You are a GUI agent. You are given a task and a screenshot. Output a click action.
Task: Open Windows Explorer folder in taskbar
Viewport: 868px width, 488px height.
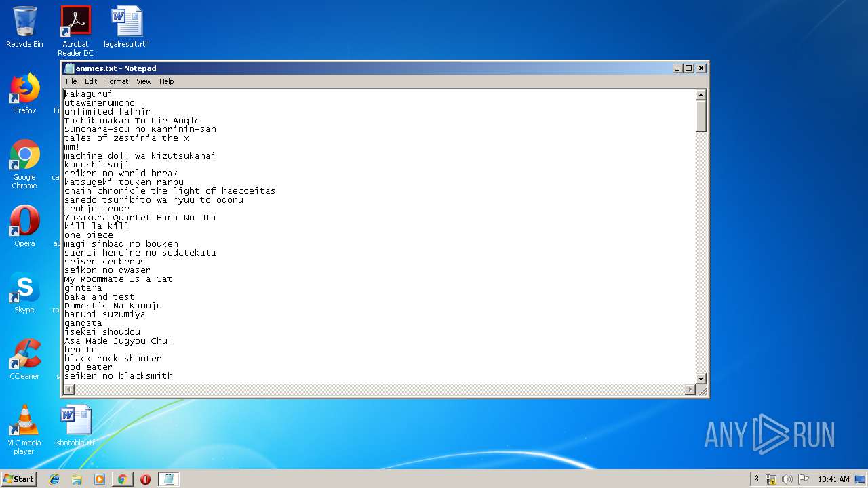[77, 479]
